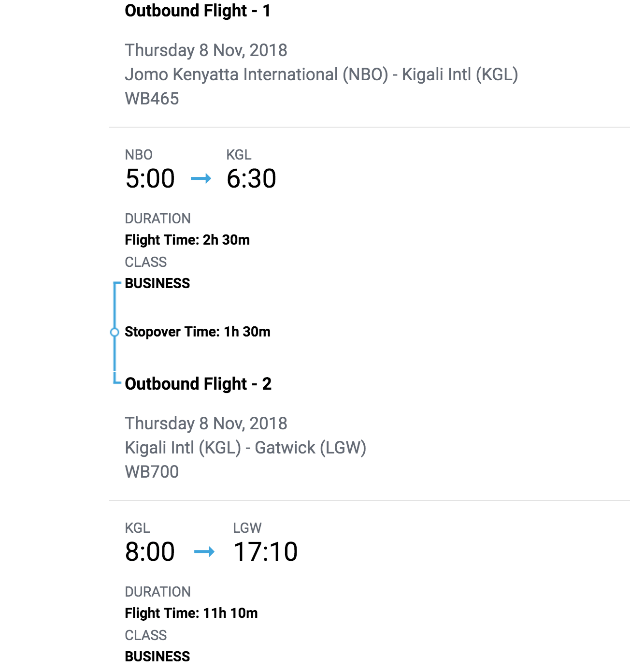Click BUSINESS class under the first flight
The image size is (630, 672).
157,283
